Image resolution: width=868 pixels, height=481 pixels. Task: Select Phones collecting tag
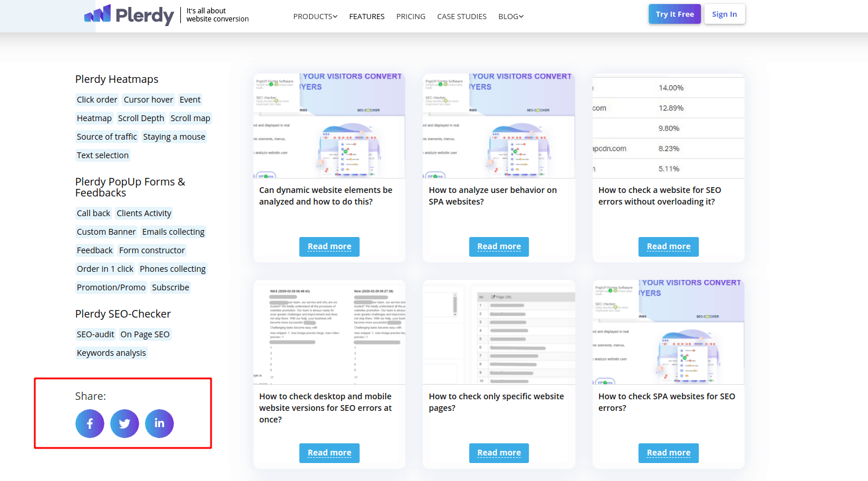click(x=173, y=269)
